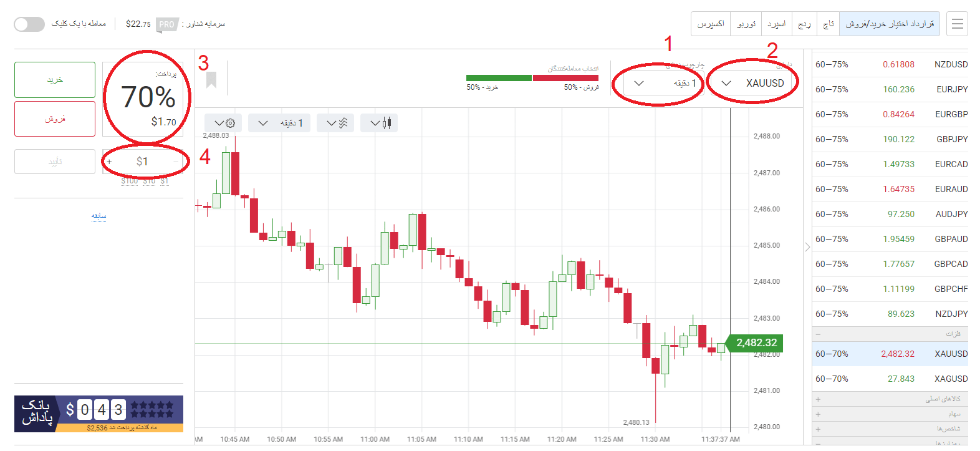Select EURJPY in asset list
The width and height of the screenshot is (980, 451).
[890, 89]
